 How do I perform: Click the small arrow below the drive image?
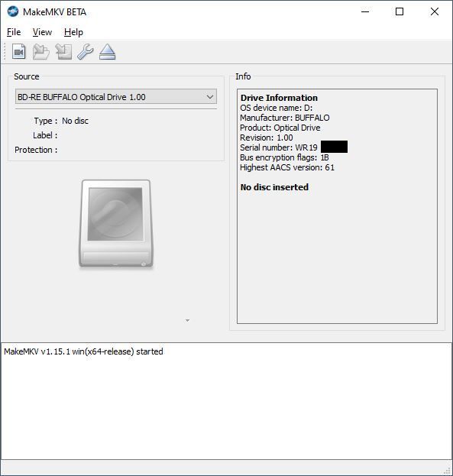[x=187, y=320]
